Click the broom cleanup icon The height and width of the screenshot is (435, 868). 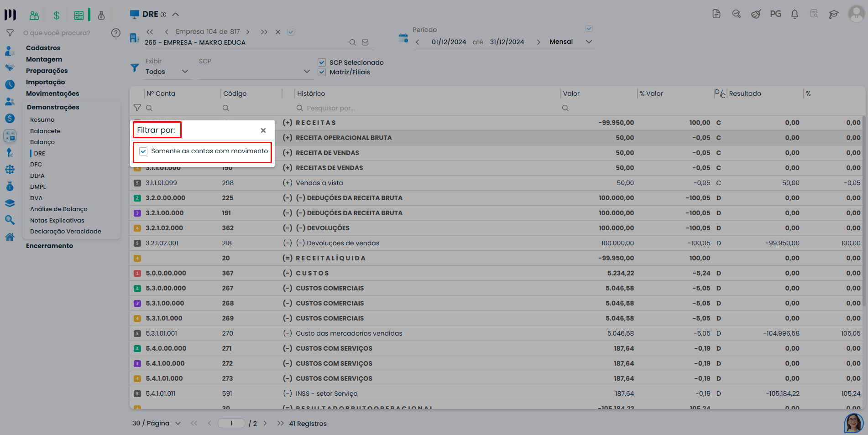(756, 14)
